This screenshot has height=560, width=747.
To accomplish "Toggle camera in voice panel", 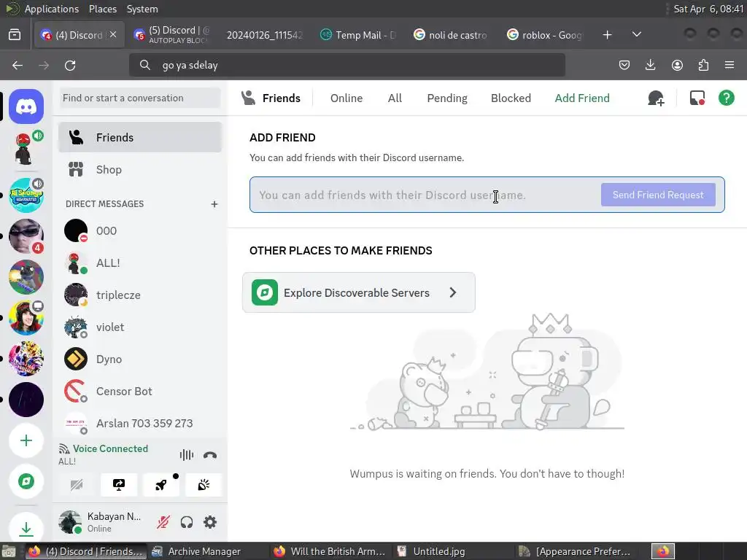I will tap(76, 485).
